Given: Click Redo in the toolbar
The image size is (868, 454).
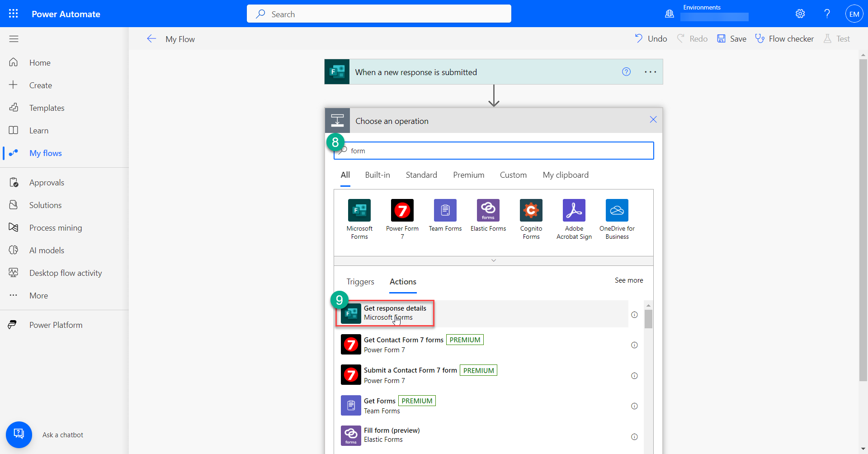Looking at the screenshot, I should [692, 39].
